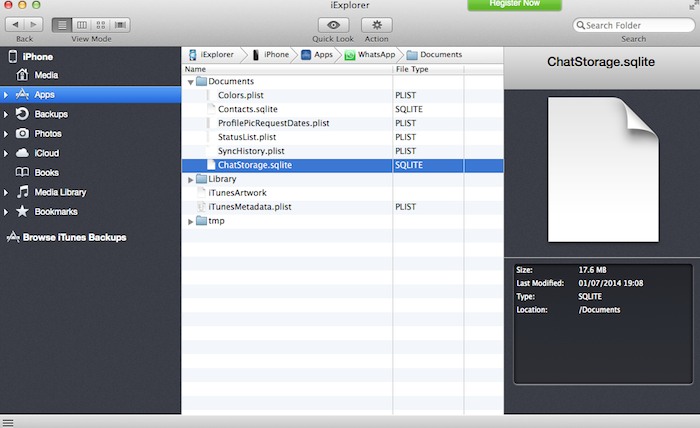The image size is (700, 428).
Task: Click the status bar list icon
Action: [8, 422]
